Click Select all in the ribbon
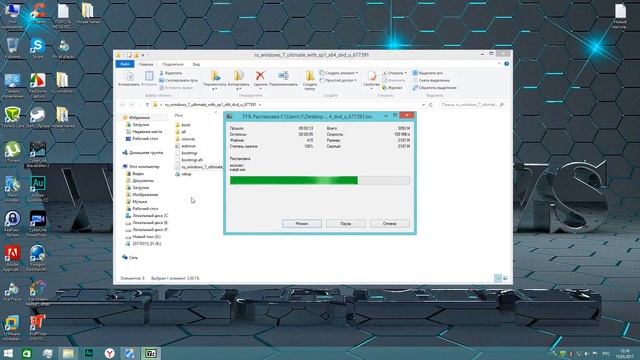 pyautogui.click(x=427, y=73)
